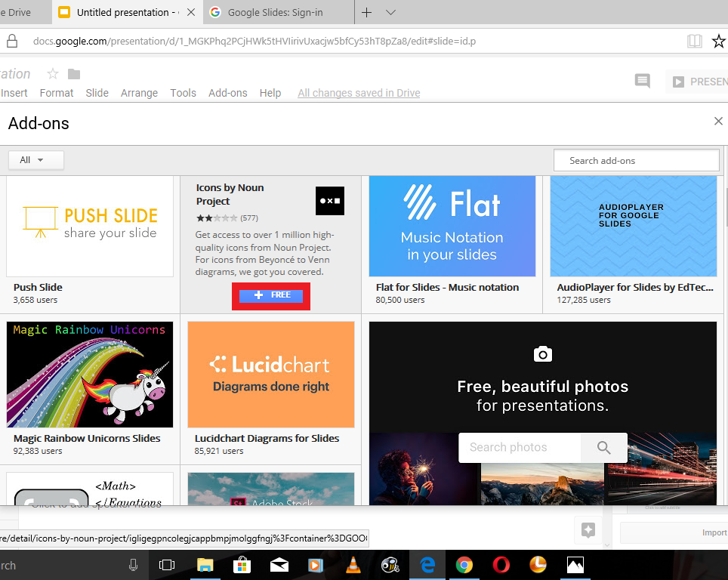Open the Lucidchart Diagrams thumbnail
This screenshot has height=580, width=728.
pos(271,375)
